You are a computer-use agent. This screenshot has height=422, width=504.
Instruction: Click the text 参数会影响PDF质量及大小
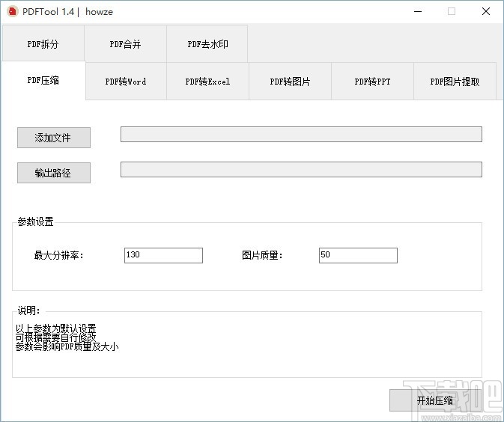pyautogui.click(x=67, y=347)
